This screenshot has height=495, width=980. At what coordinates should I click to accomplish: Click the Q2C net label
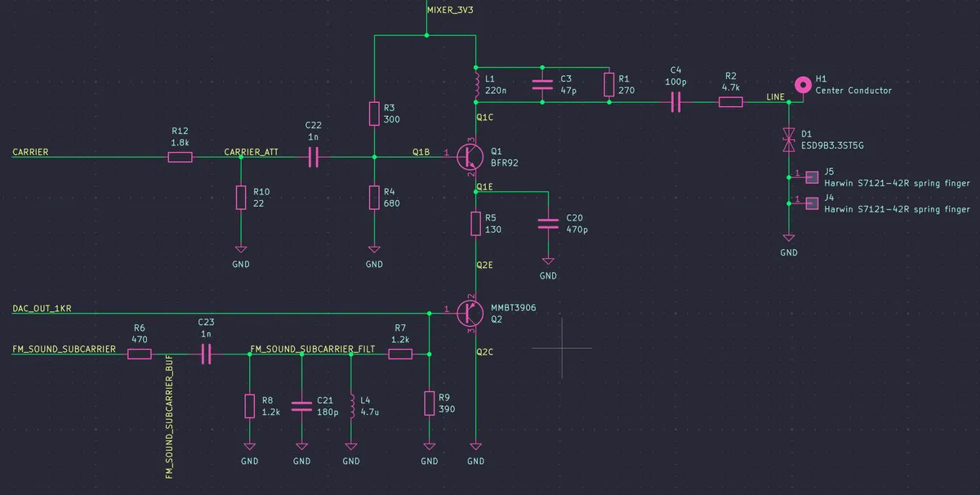[x=484, y=351]
